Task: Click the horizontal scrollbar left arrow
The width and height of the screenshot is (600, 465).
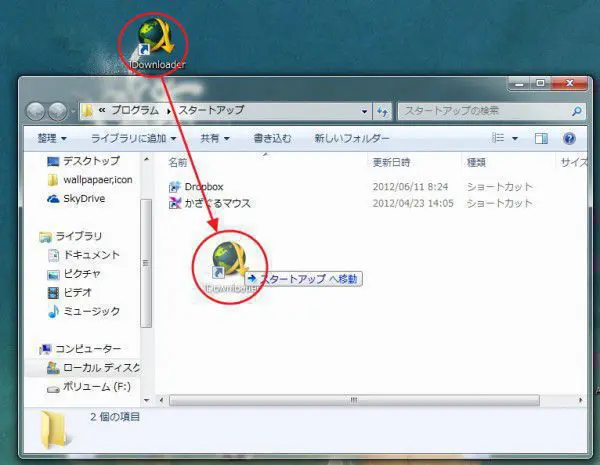Action: 161,400
